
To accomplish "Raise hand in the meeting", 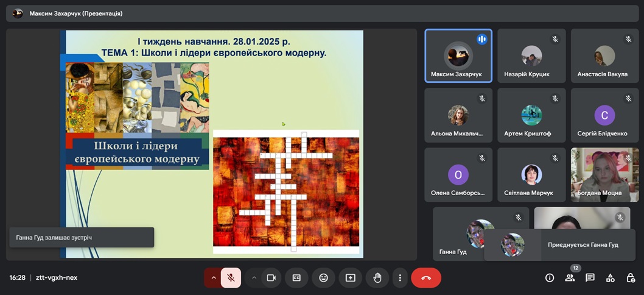I will click(377, 278).
